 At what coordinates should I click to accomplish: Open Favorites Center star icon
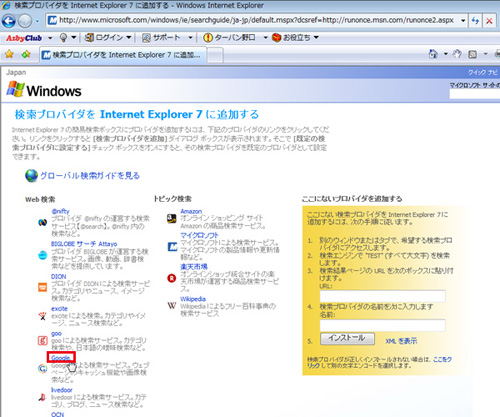coord(9,54)
